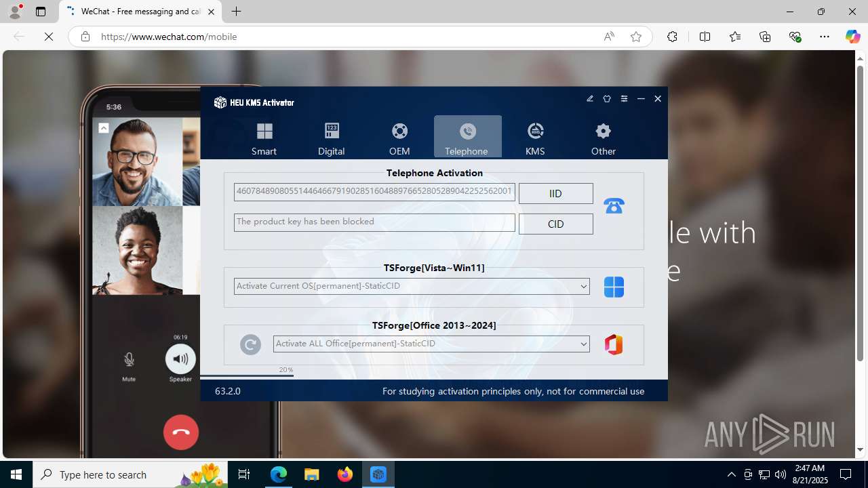Select the WeChat browser tab
868x488 pixels.
point(141,12)
